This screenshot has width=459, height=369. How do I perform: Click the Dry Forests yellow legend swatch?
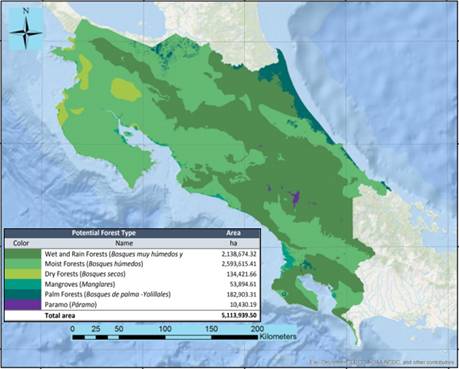click(x=23, y=274)
